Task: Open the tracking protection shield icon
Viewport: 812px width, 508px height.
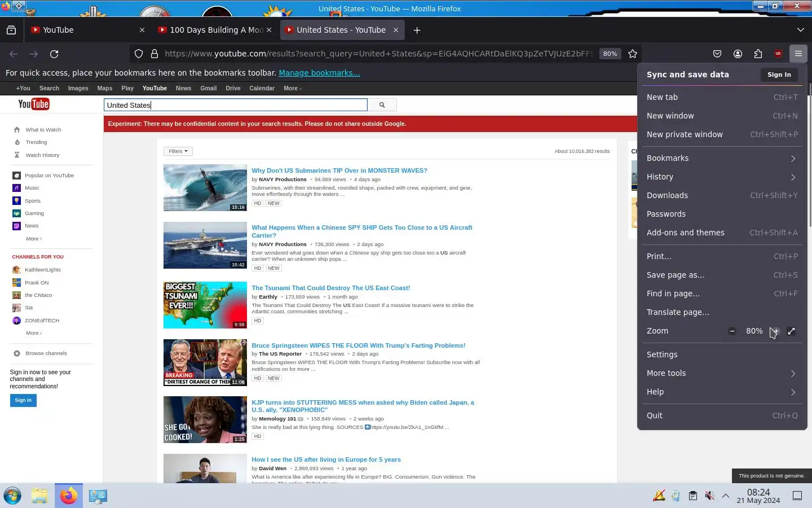Action: coord(139,54)
